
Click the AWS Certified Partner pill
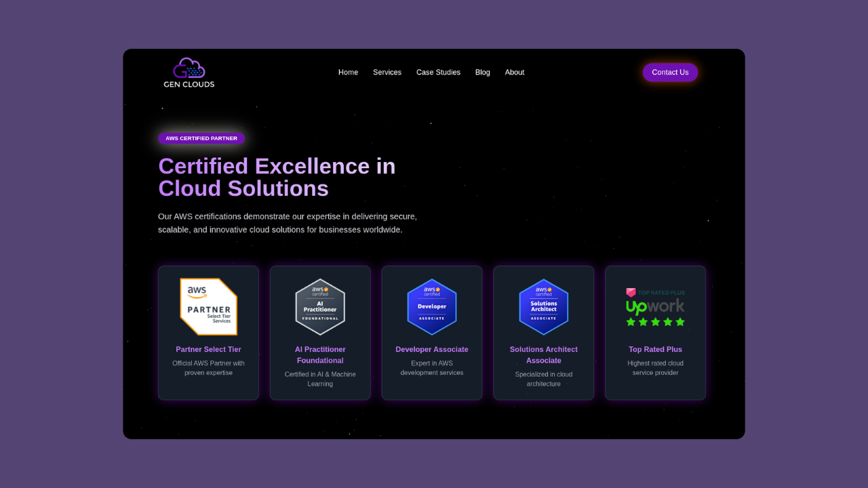pyautogui.click(x=201, y=138)
